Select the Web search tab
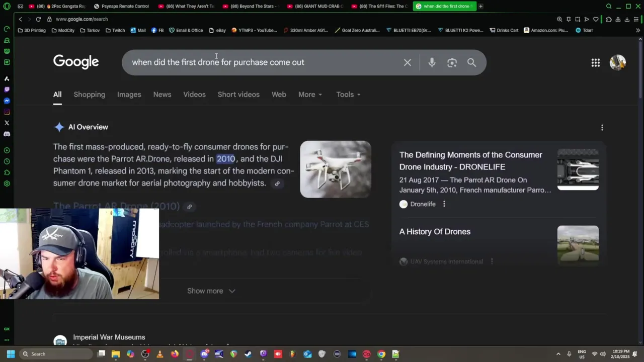The width and height of the screenshot is (644, 362). click(x=279, y=95)
